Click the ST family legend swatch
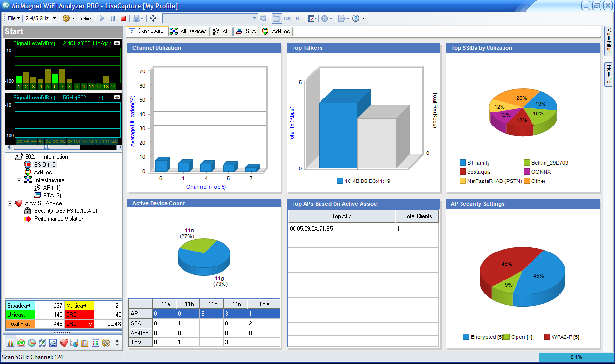The width and height of the screenshot is (615, 364). click(x=463, y=163)
